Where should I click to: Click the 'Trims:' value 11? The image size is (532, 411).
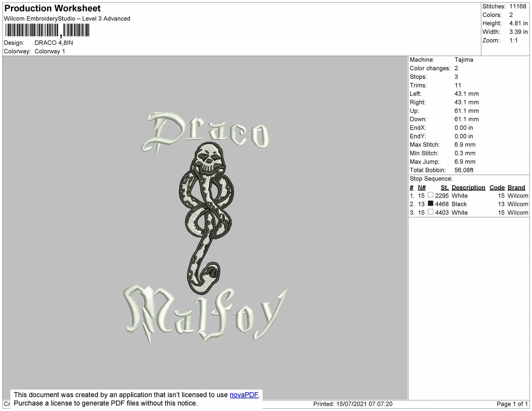pos(458,85)
